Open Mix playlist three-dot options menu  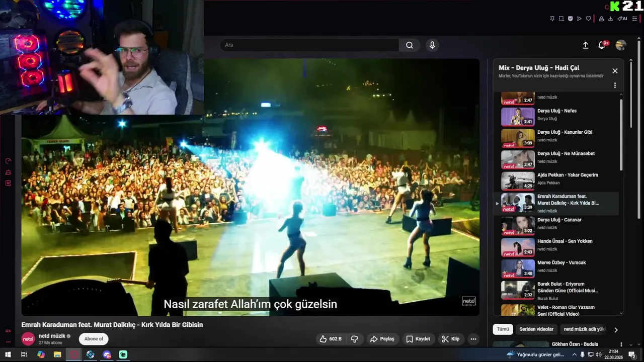(615, 85)
